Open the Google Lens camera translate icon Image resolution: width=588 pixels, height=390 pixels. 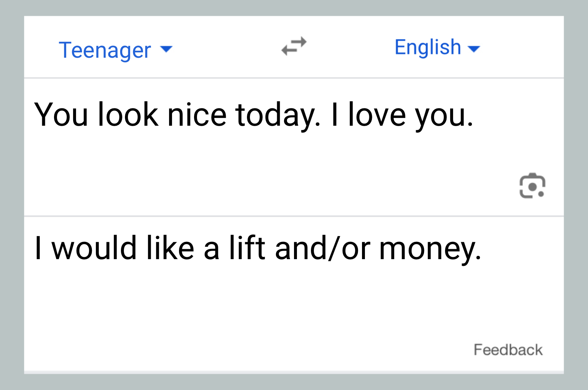pyautogui.click(x=532, y=186)
